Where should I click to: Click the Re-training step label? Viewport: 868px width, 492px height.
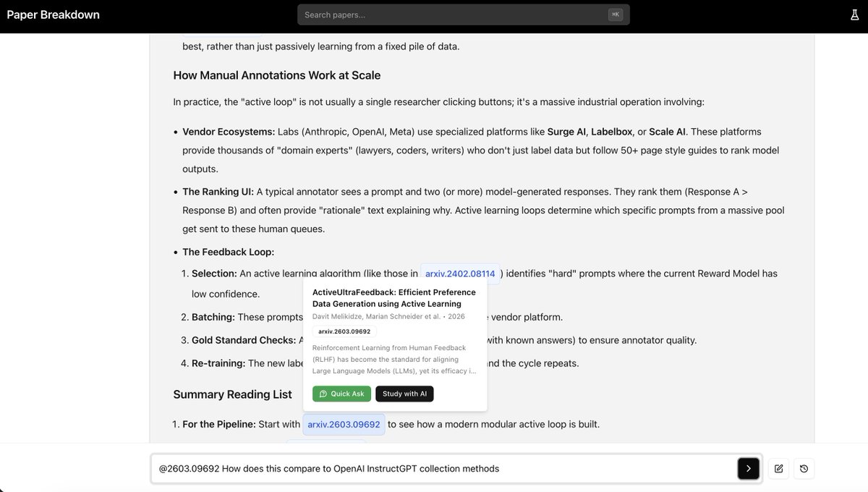pyautogui.click(x=218, y=363)
